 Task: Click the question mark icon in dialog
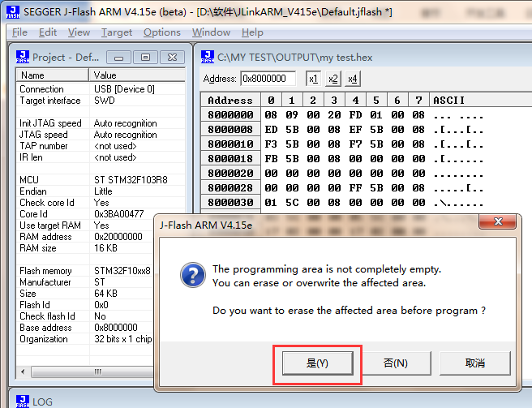click(193, 275)
